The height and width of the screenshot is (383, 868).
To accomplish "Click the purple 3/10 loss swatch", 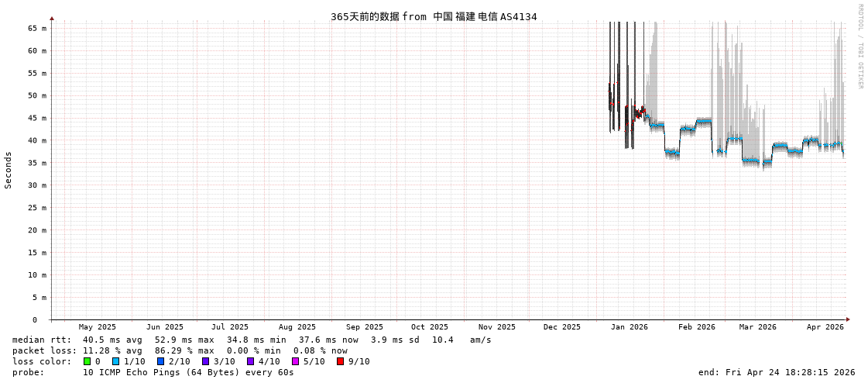I will coord(205,361).
